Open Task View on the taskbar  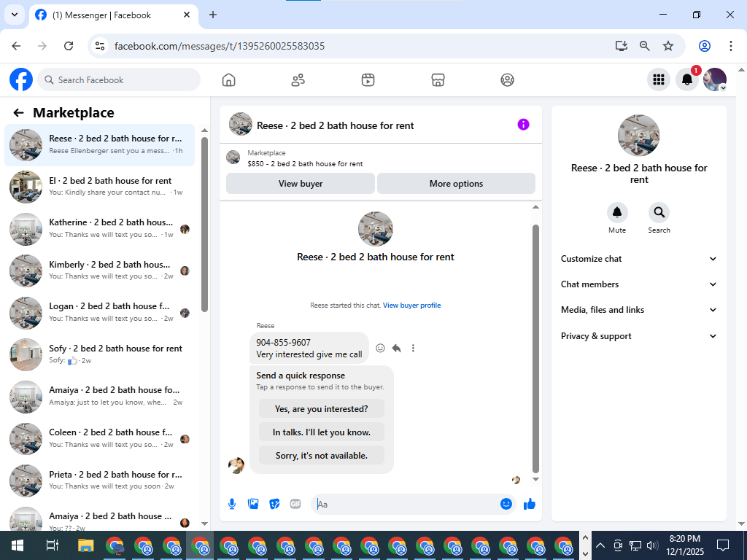53,545
